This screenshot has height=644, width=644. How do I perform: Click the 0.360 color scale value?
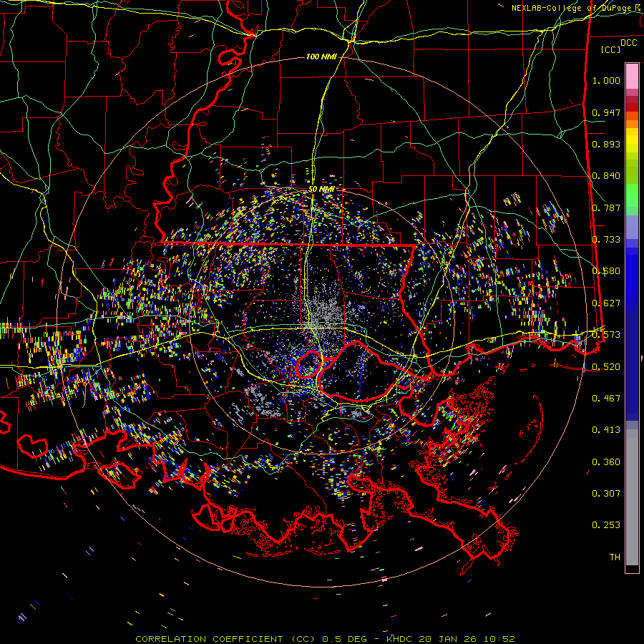pyautogui.click(x=606, y=462)
